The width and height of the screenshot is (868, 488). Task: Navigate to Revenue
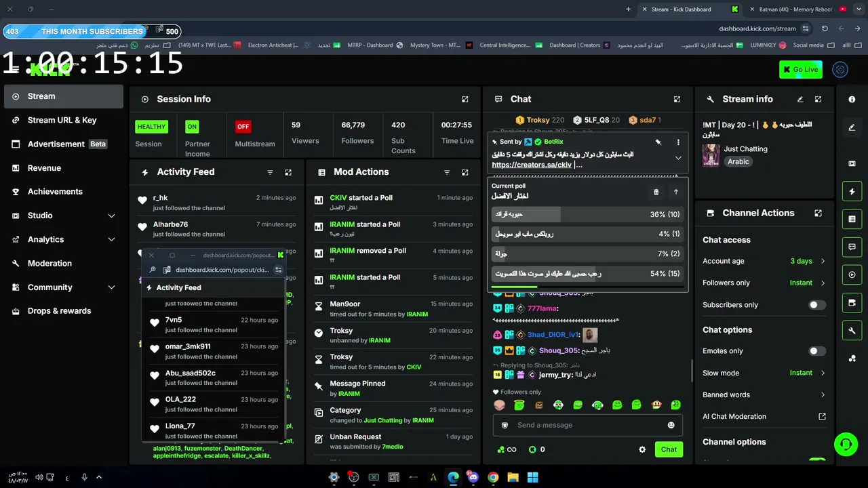pyautogui.click(x=64, y=168)
